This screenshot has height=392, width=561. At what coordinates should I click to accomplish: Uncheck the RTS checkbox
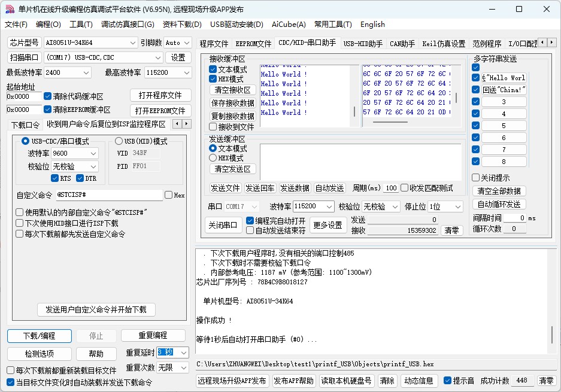pos(55,178)
